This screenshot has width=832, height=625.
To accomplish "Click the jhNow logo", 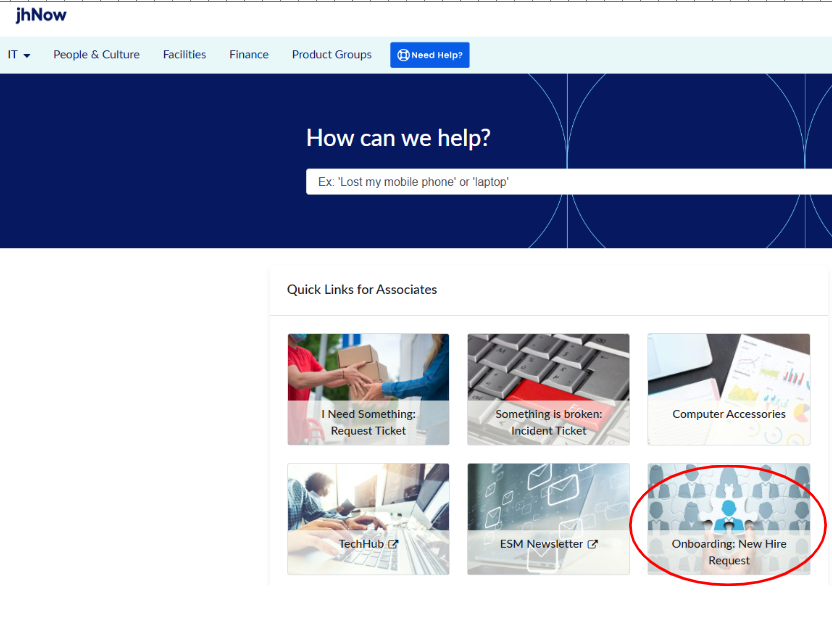I will [x=41, y=15].
